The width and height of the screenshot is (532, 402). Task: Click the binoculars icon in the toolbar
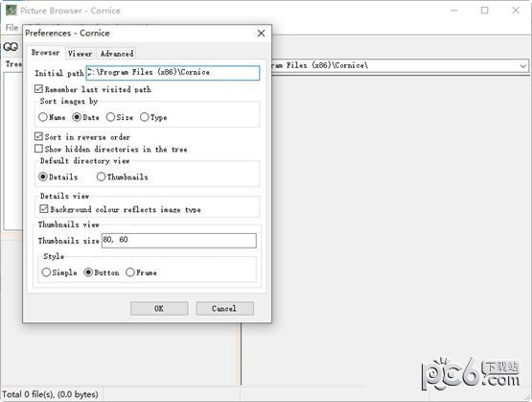(11, 47)
